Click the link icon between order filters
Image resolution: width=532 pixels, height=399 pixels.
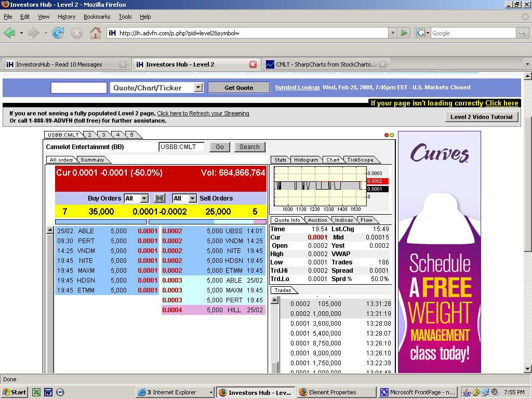click(160, 198)
